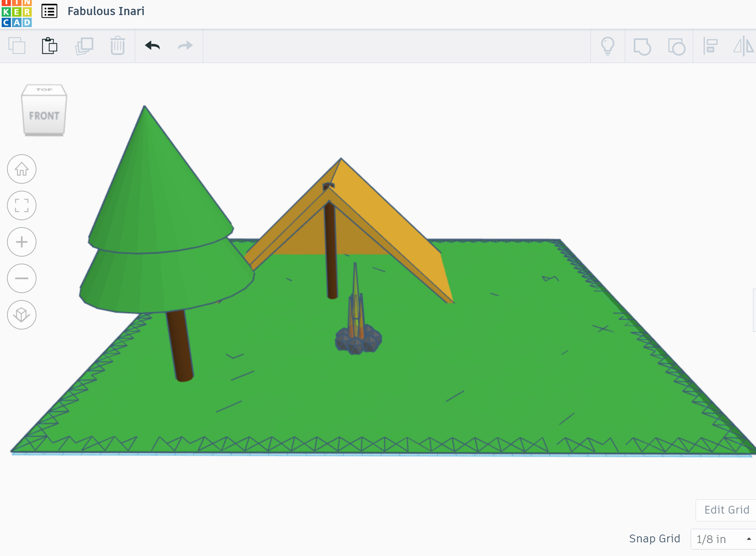Click the Edit Grid button
The image size is (756, 556).
(x=727, y=510)
